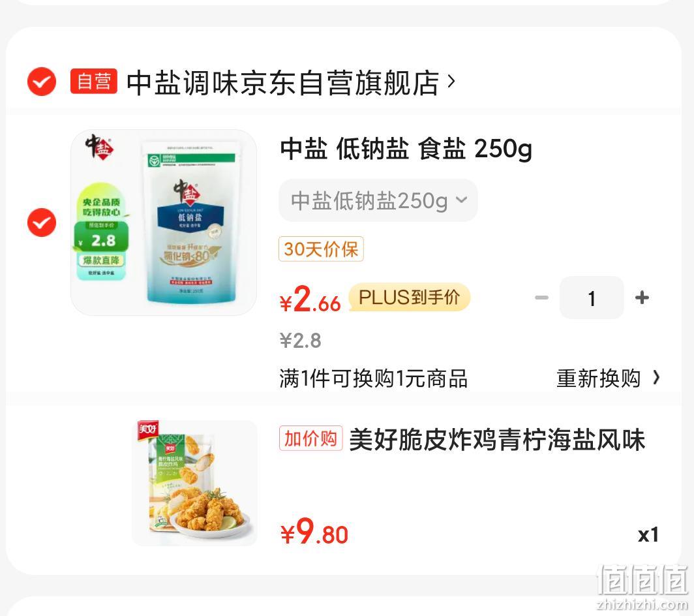Image resolution: width=694 pixels, height=616 pixels.
Task: Open the 中盐低钠盐250g spec dropdown
Action: pos(378,200)
